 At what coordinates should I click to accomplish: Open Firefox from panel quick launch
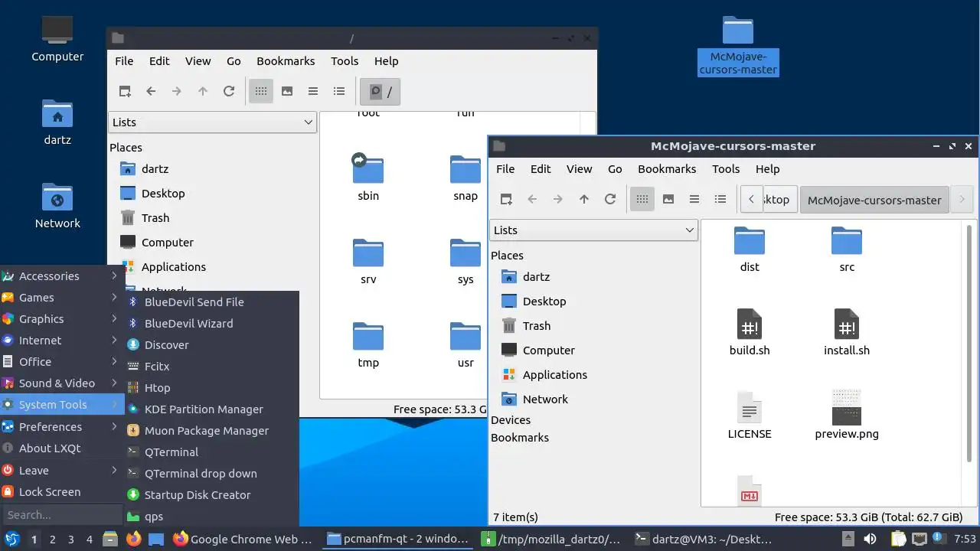tap(134, 539)
